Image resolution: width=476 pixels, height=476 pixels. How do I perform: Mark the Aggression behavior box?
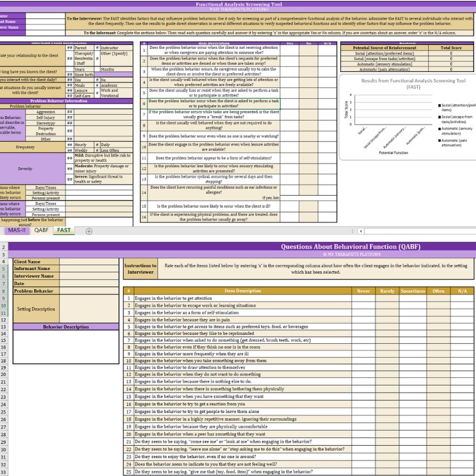coord(70,112)
